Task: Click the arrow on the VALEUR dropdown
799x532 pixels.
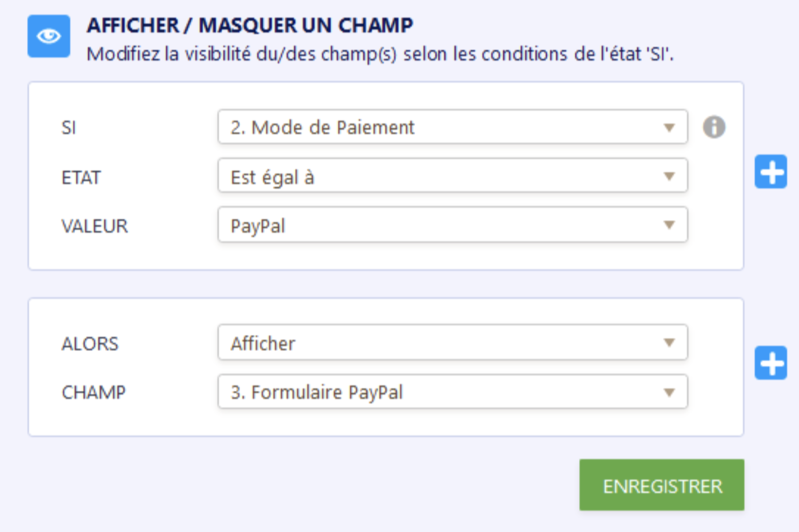Action: click(669, 225)
